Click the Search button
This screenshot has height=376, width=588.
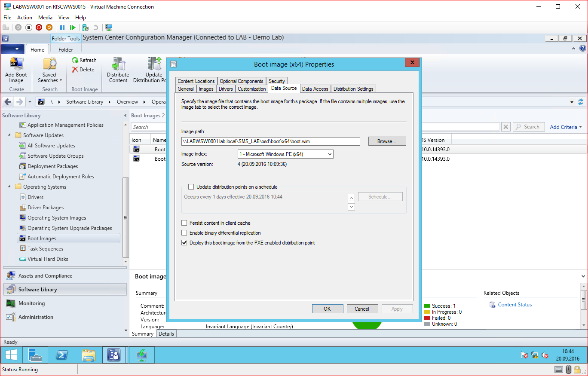(528, 127)
